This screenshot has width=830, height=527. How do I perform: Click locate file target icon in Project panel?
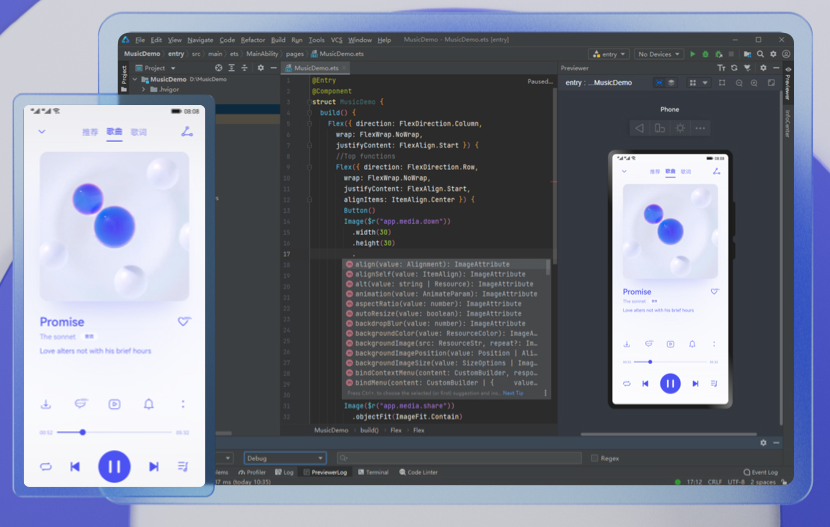pos(219,68)
